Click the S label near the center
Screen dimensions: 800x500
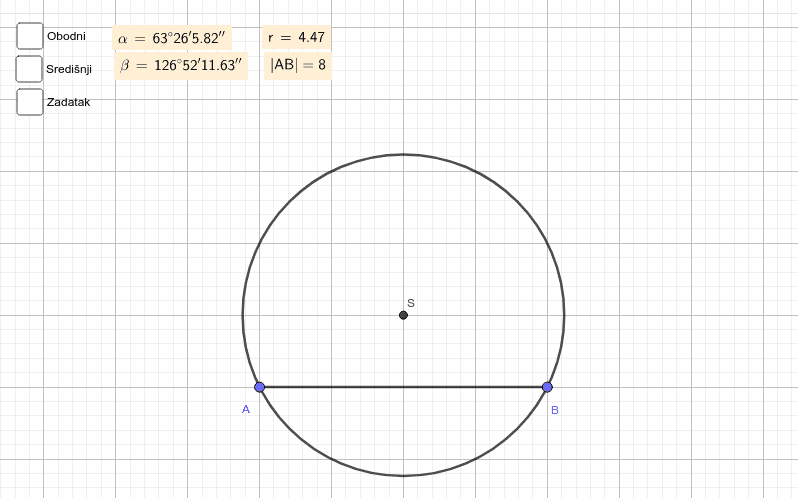411,303
